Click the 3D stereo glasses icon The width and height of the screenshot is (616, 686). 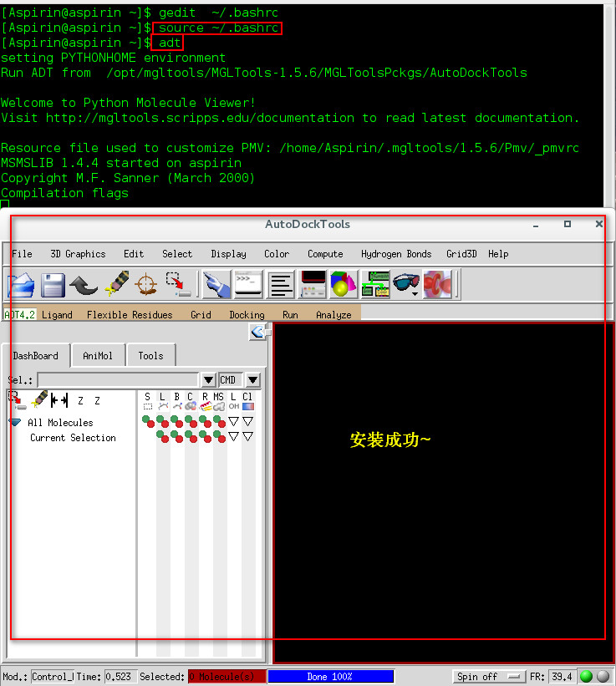[x=406, y=283]
